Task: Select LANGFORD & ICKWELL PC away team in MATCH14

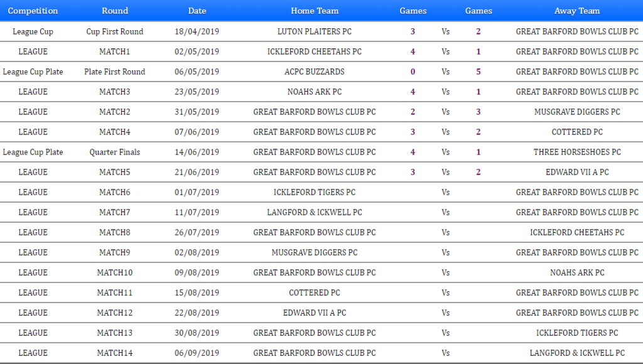Action: tap(577, 353)
